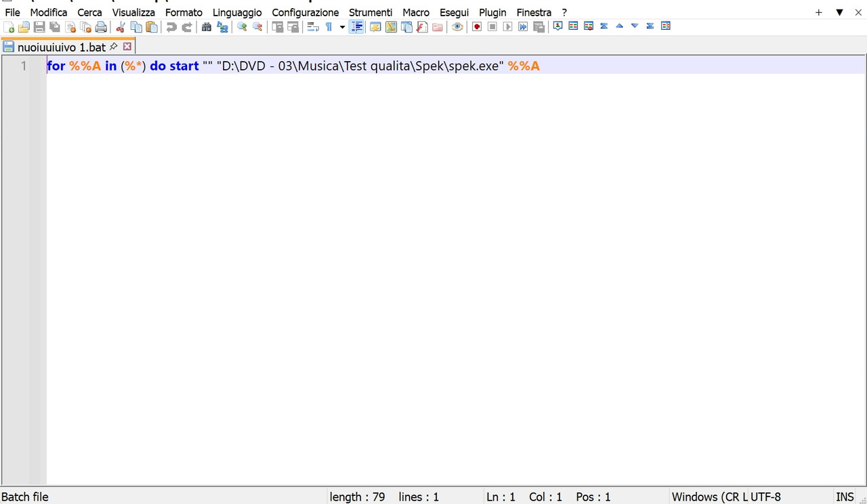Screen dimensions: 867x504
Task: Toggle the indent guide icon
Action: point(357,27)
